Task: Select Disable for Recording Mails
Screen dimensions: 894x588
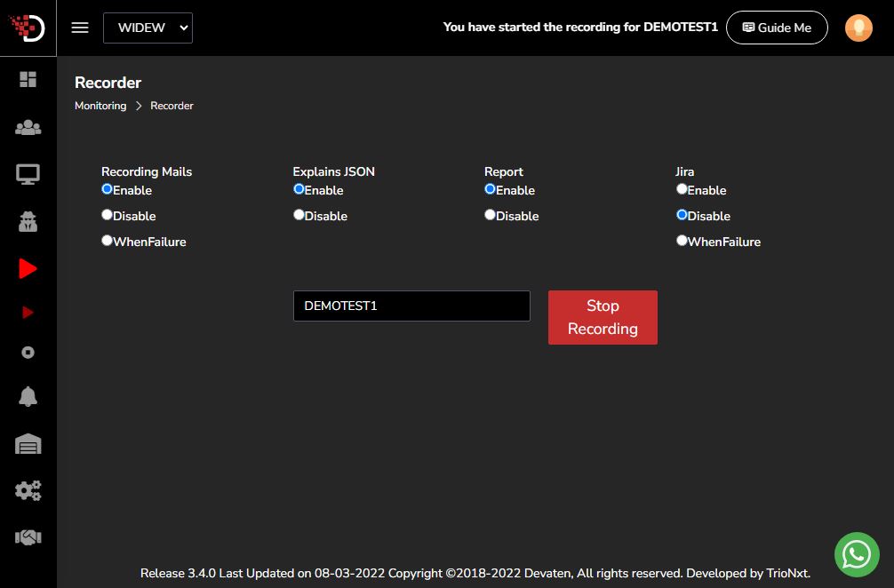Action: [x=107, y=215]
